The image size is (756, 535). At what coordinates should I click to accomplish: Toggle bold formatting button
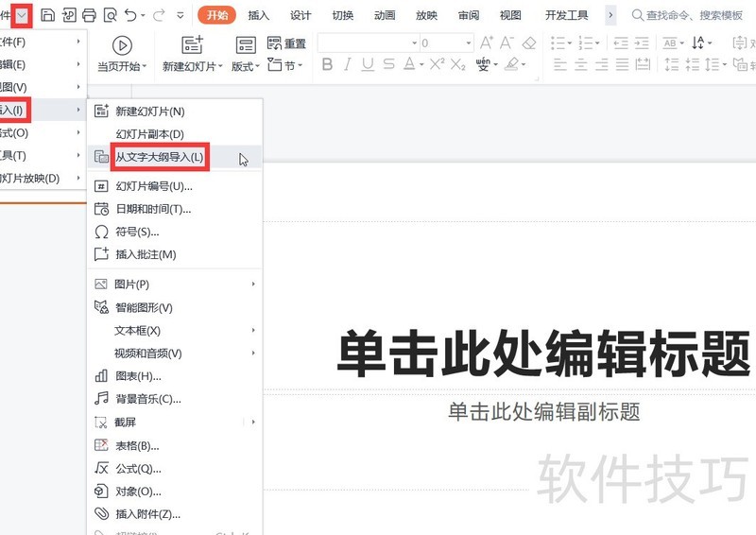(327, 64)
